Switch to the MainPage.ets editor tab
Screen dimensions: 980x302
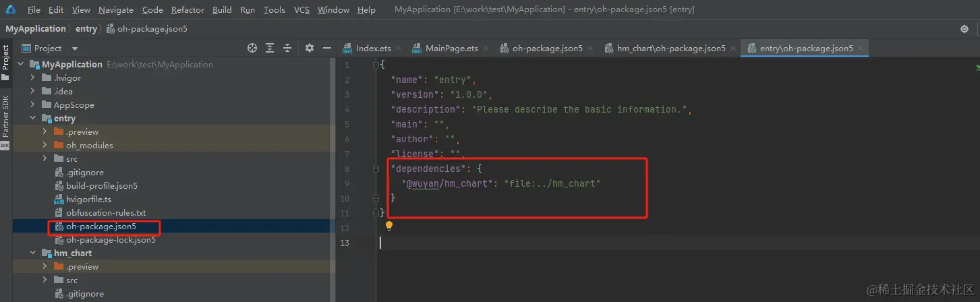pos(451,49)
